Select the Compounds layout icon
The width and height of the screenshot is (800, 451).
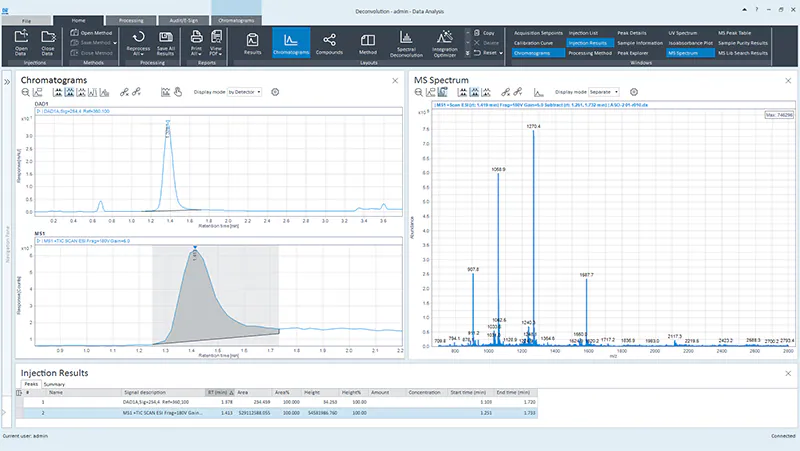pos(330,42)
